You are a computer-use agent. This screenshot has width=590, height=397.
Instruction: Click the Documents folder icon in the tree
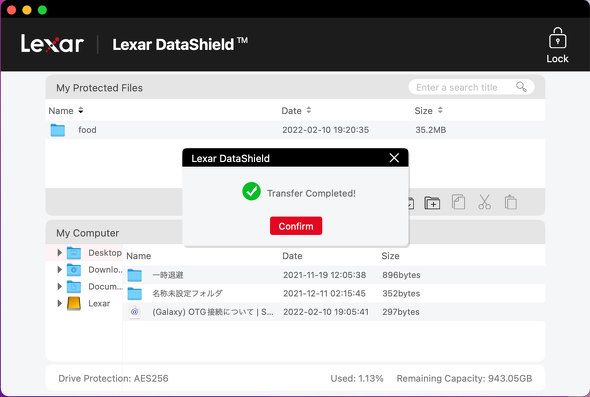point(74,287)
